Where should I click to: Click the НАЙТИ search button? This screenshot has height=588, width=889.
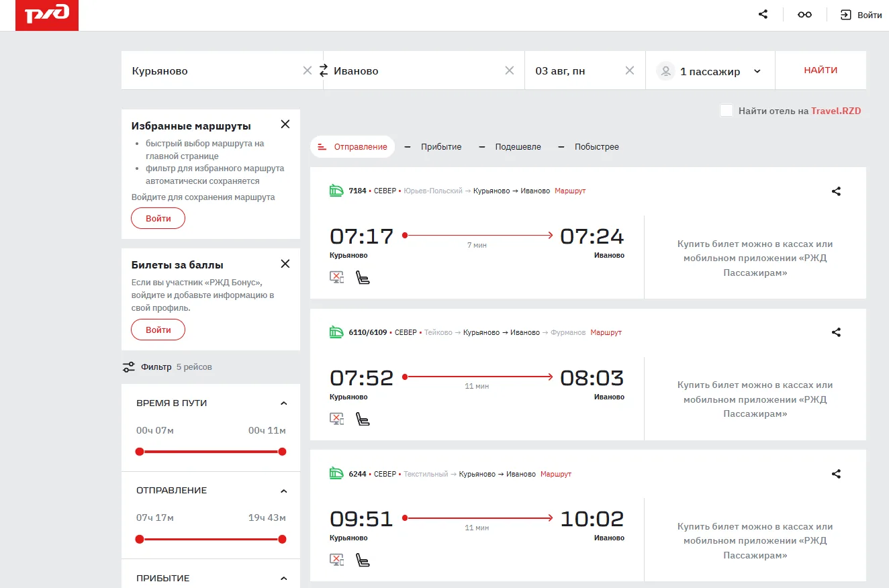(821, 70)
